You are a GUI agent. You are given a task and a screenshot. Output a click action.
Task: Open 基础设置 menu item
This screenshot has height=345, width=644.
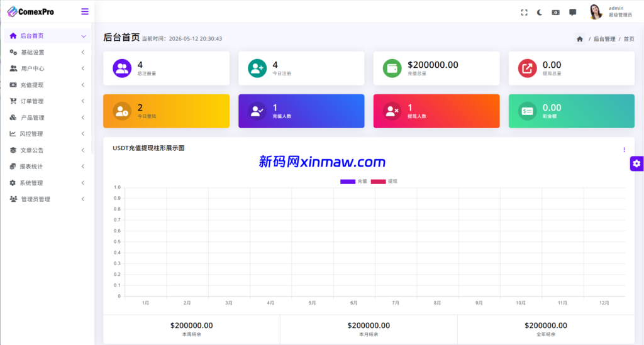(47, 53)
